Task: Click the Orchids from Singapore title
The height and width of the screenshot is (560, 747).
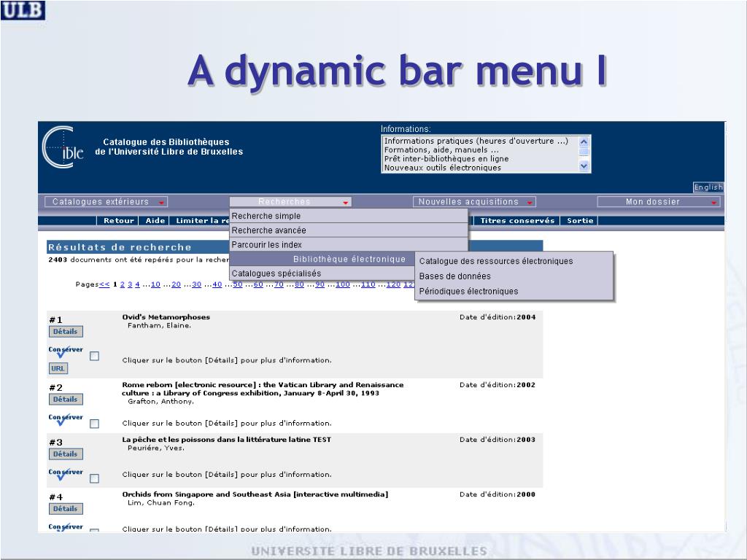Action: pyautogui.click(x=255, y=494)
